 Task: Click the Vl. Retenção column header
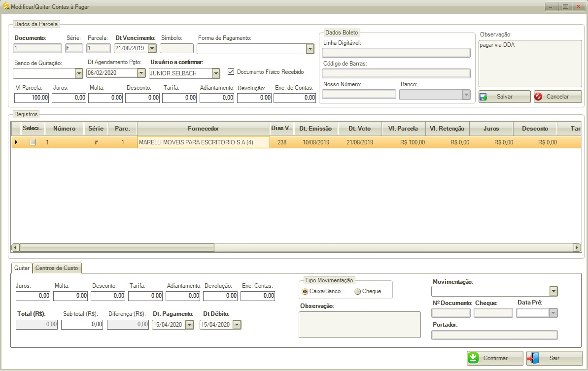[447, 128]
